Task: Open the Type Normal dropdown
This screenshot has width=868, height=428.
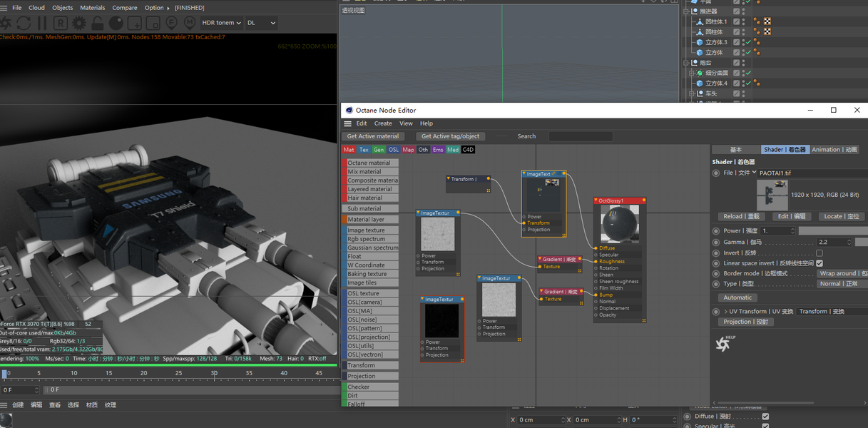Action: tap(842, 284)
